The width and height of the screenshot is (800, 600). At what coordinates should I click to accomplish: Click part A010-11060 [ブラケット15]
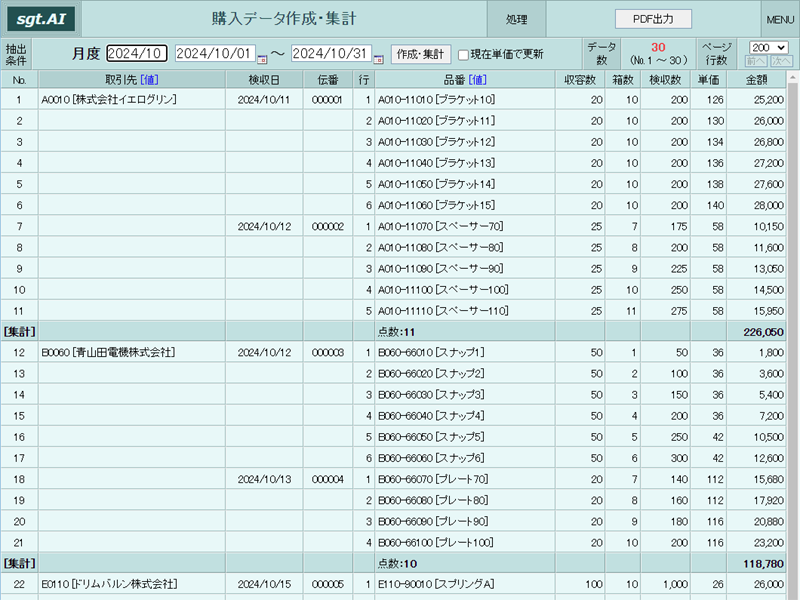[436, 205]
